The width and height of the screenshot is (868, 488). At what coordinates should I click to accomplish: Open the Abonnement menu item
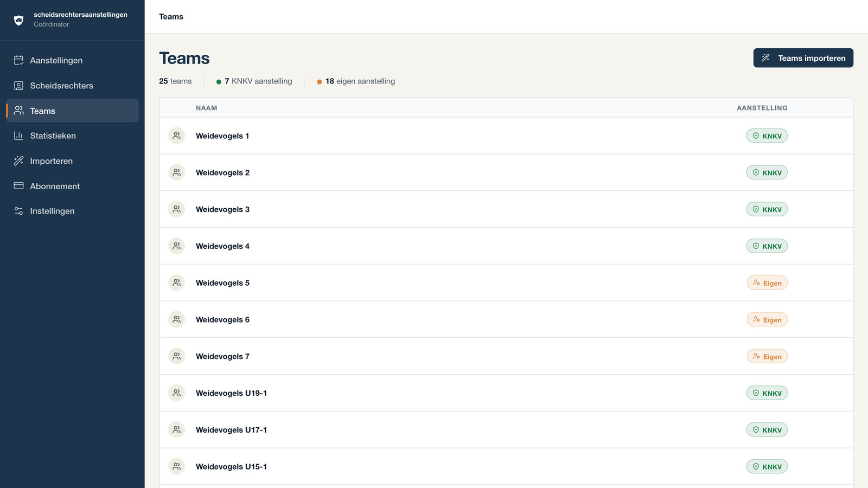72,186
